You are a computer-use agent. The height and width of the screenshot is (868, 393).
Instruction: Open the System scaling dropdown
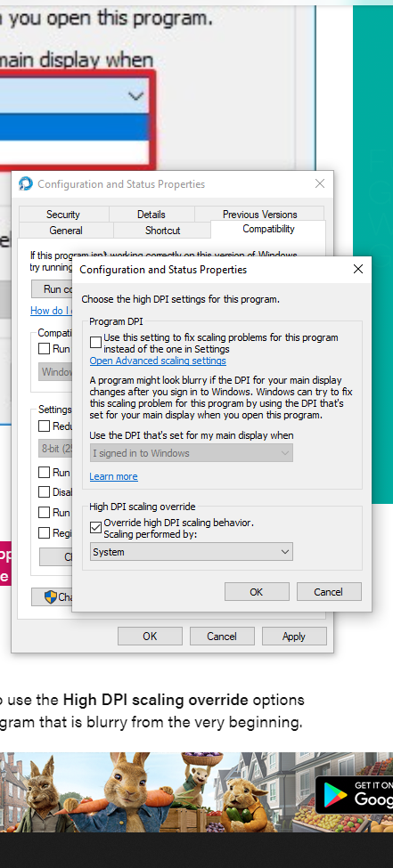point(192,552)
